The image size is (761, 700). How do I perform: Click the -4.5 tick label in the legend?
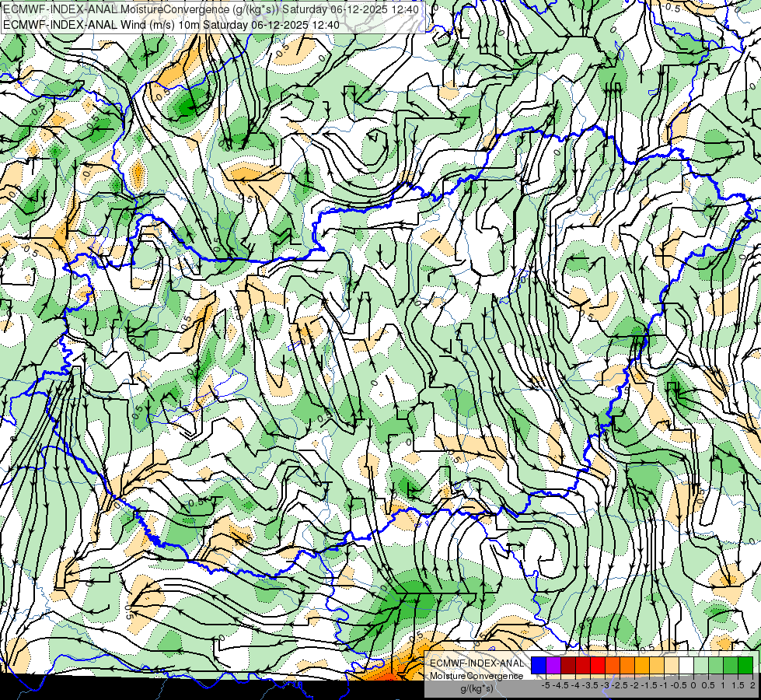coord(560,685)
